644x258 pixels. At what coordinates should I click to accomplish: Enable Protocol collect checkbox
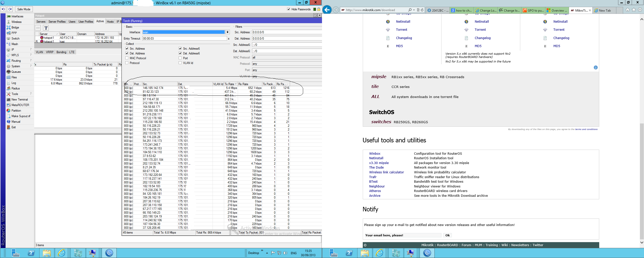coord(127,63)
